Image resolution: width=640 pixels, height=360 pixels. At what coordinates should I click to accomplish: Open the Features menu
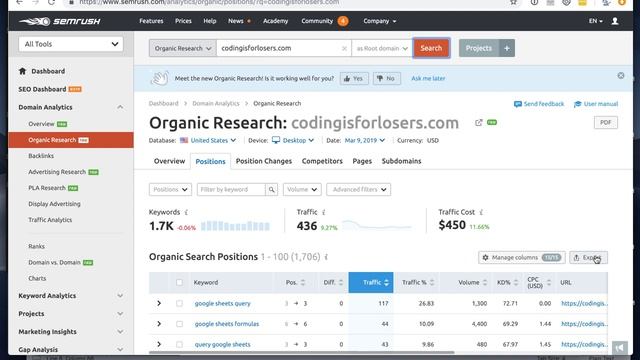[x=151, y=21]
